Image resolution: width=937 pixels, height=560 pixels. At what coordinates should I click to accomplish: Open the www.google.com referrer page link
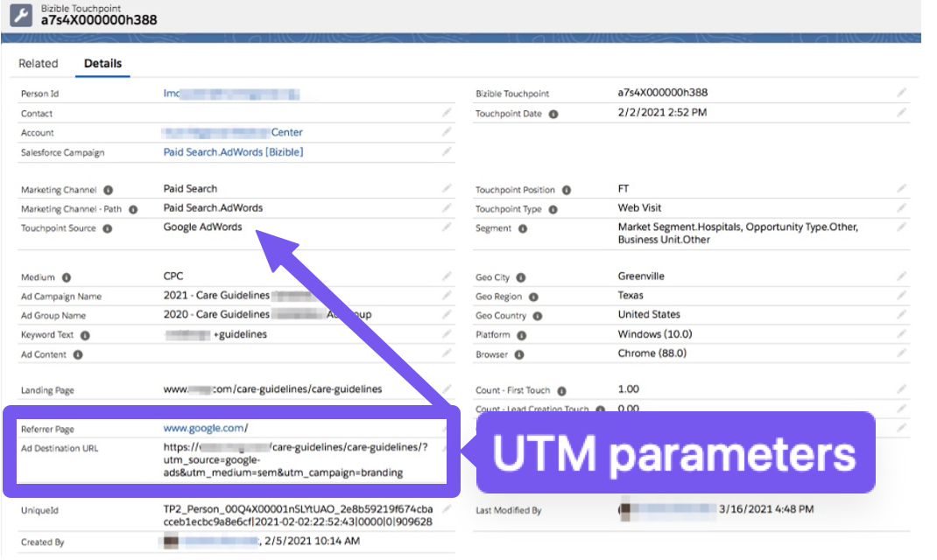pyautogui.click(x=206, y=428)
